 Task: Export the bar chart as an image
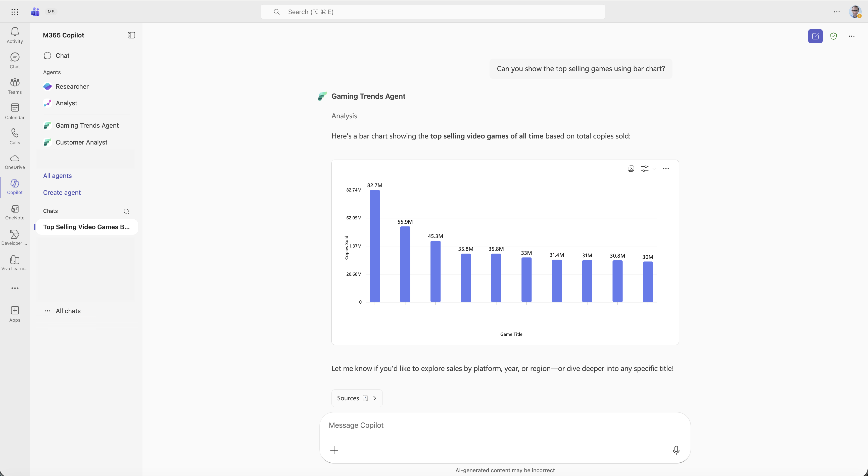[631, 168]
